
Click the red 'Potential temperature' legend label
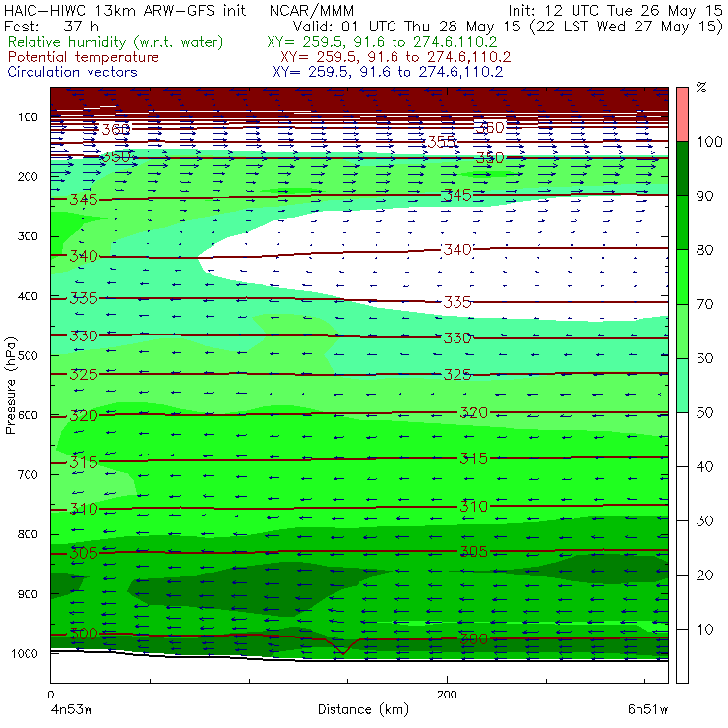83,57
